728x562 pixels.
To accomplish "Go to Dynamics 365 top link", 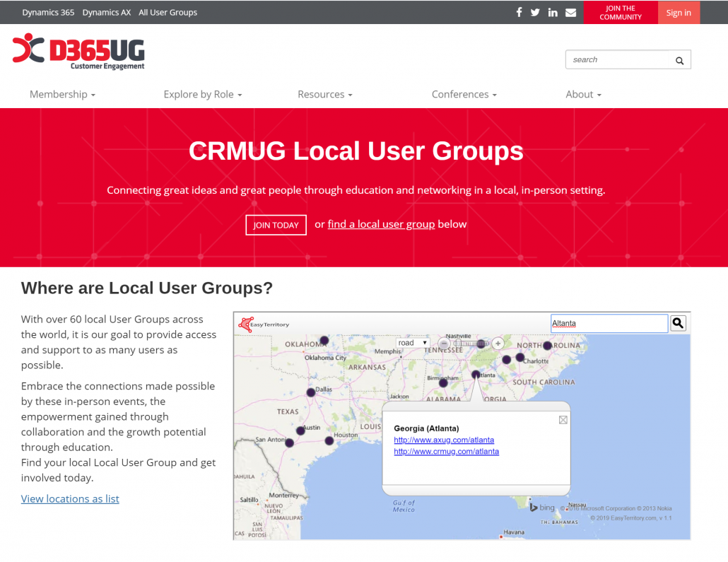I will [x=48, y=13].
